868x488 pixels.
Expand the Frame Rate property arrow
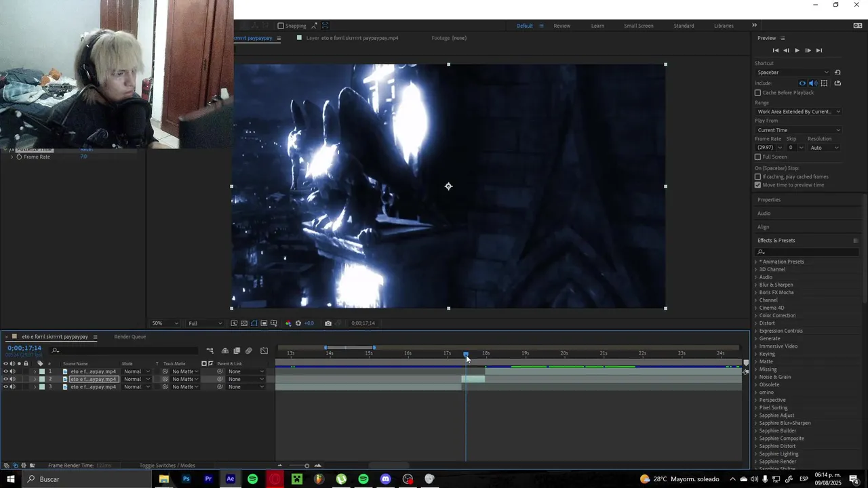click(x=12, y=157)
